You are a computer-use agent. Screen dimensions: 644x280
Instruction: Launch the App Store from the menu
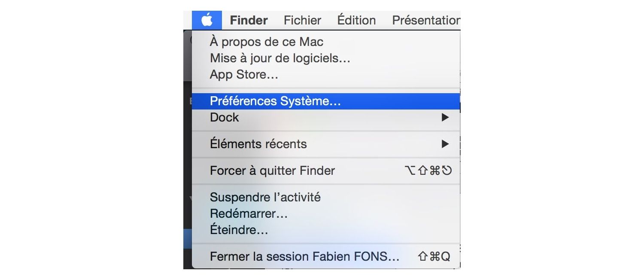243,74
